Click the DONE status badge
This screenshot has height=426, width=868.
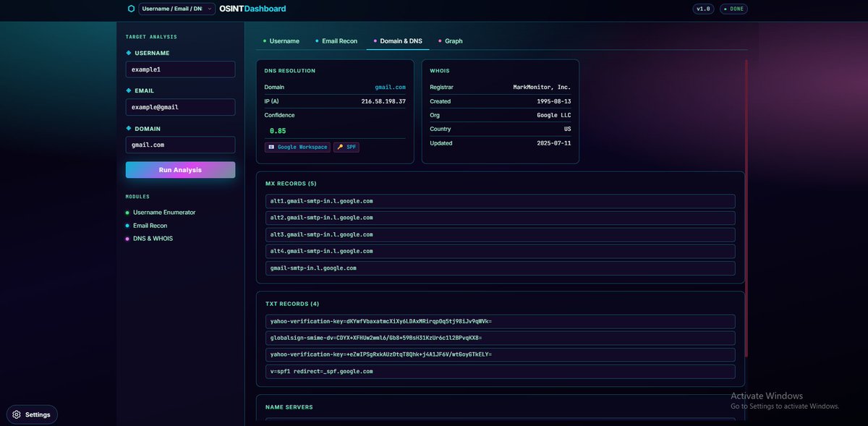(733, 9)
